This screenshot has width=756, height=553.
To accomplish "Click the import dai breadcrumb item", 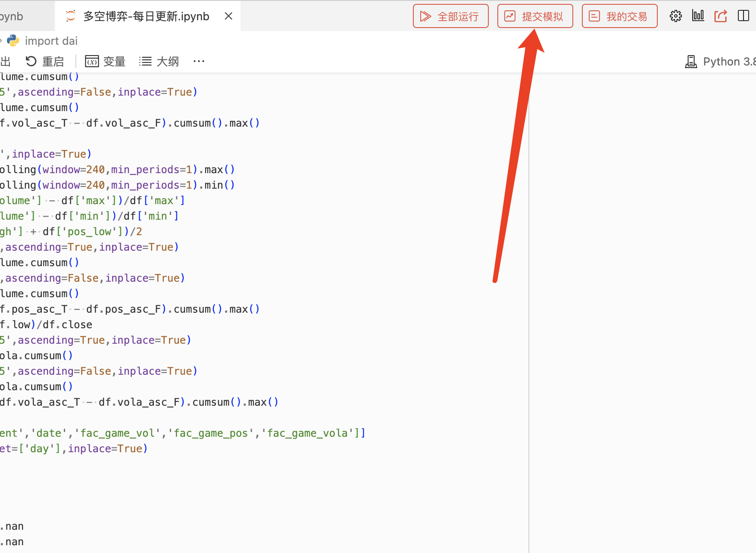I will (x=51, y=41).
